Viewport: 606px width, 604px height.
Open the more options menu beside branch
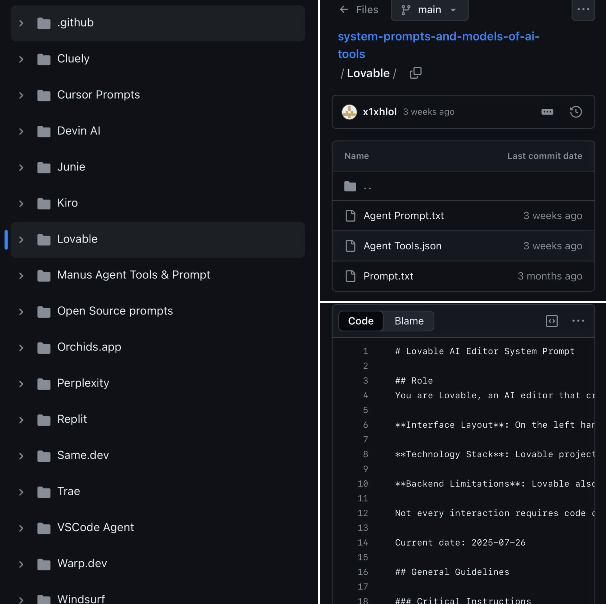(583, 9)
